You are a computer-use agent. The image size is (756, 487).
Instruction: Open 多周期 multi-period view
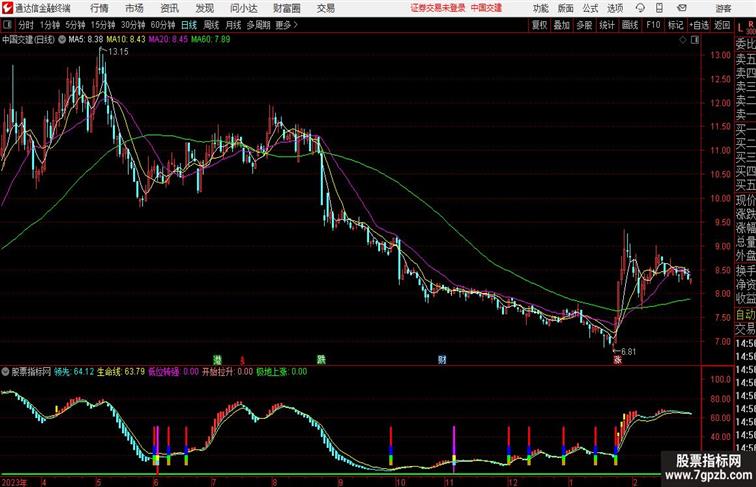tap(258, 25)
